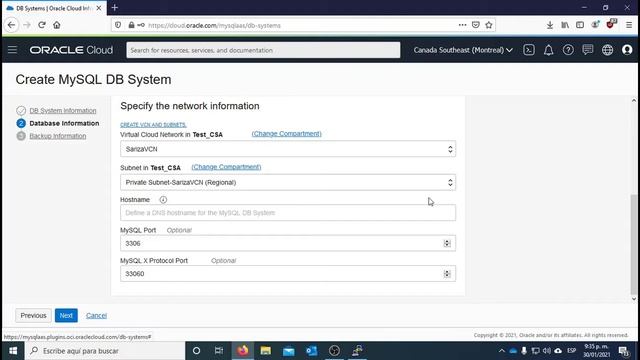This screenshot has height=360, width=640.
Task: Click the Hostname info icon
Action: click(x=163, y=200)
